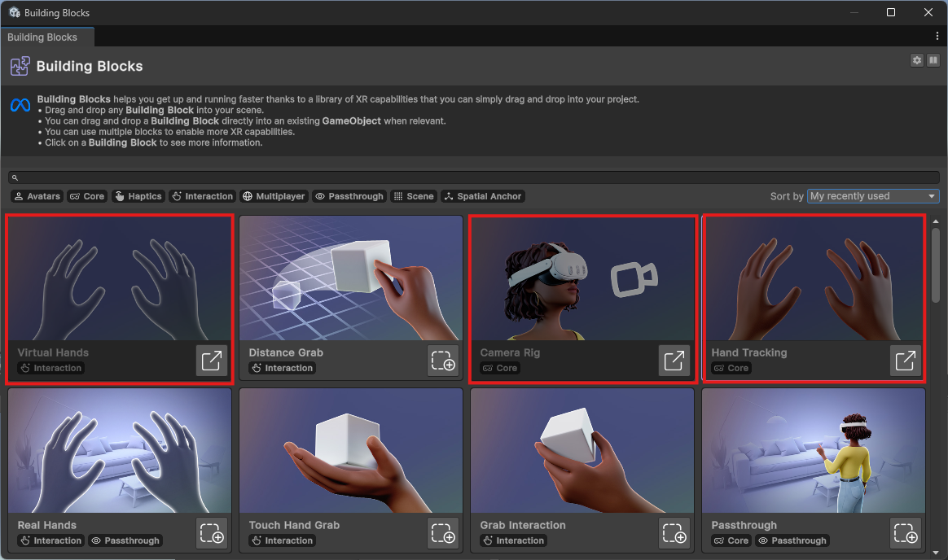
Task: Select Virtual Hands block in scene
Action: coord(211,361)
